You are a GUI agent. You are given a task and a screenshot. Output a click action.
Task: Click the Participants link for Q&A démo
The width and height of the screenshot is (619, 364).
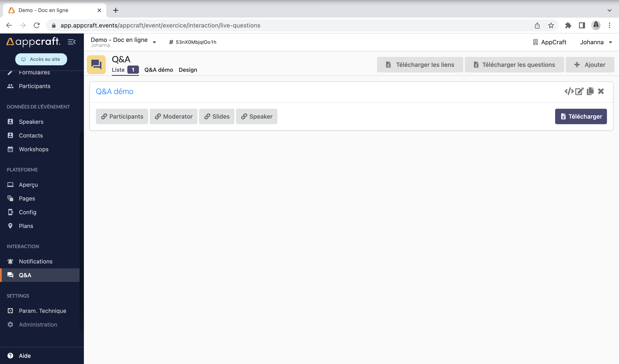122,116
